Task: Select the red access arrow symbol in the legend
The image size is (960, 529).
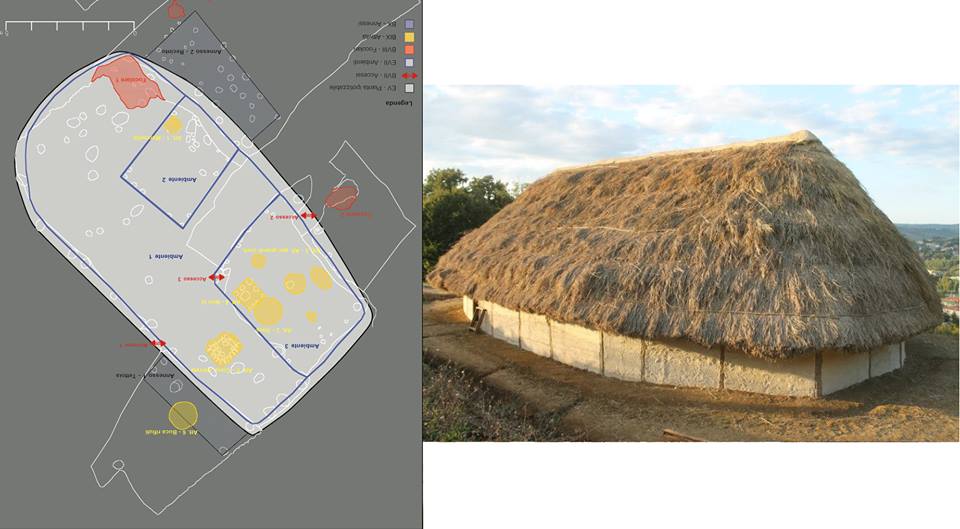Action: [x=409, y=76]
